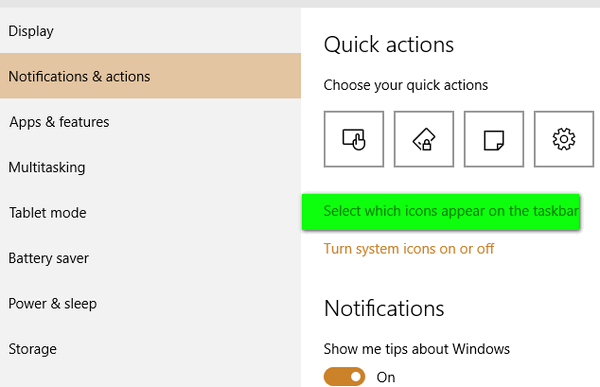Turn off Show me tips about Windows

coord(344,377)
